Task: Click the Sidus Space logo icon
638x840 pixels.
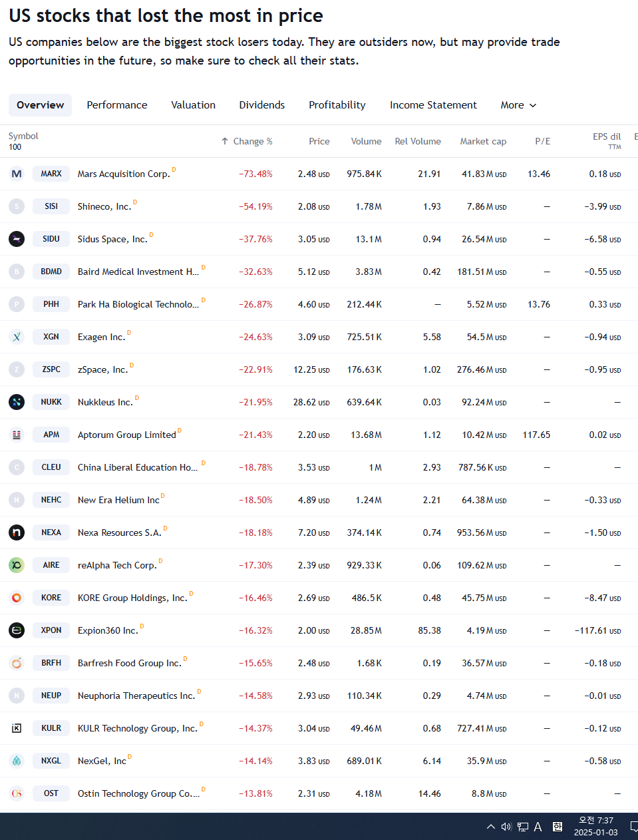Action: pos(17,239)
